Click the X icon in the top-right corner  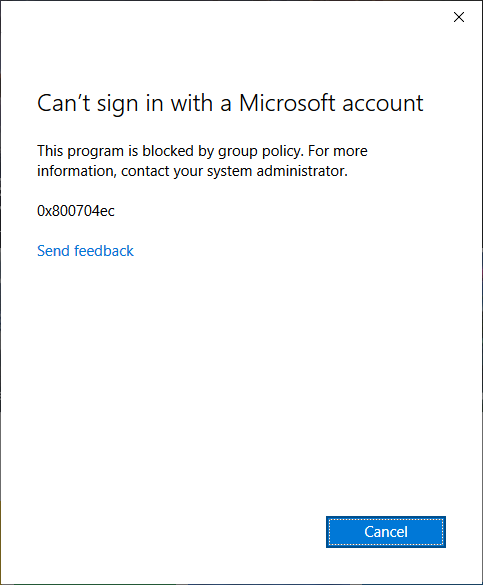(x=459, y=17)
